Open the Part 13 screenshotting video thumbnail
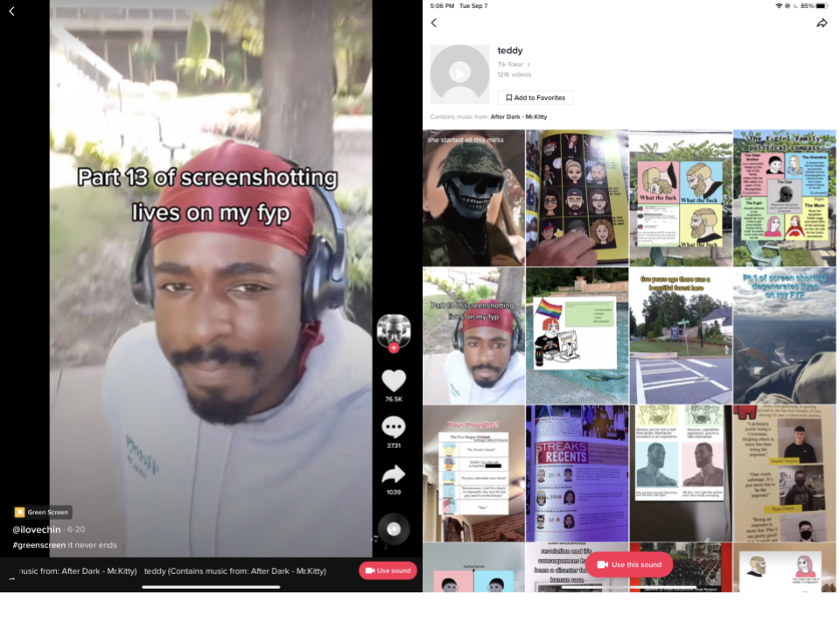This screenshot has width=840, height=630. (x=473, y=335)
